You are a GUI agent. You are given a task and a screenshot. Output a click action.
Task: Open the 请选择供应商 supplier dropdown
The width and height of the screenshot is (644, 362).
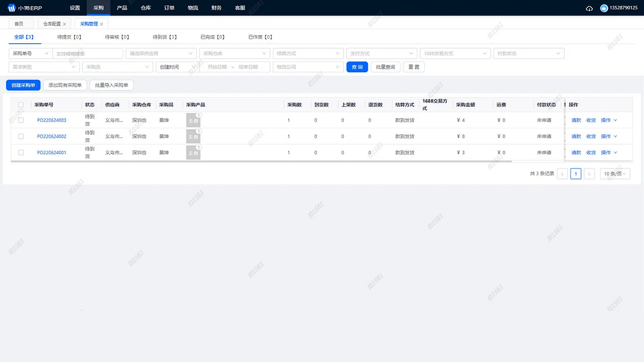[x=161, y=53]
